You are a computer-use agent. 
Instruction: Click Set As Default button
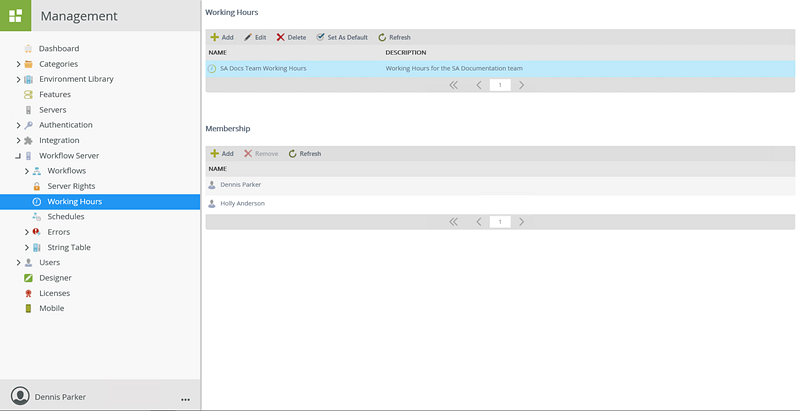(x=342, y=37)
